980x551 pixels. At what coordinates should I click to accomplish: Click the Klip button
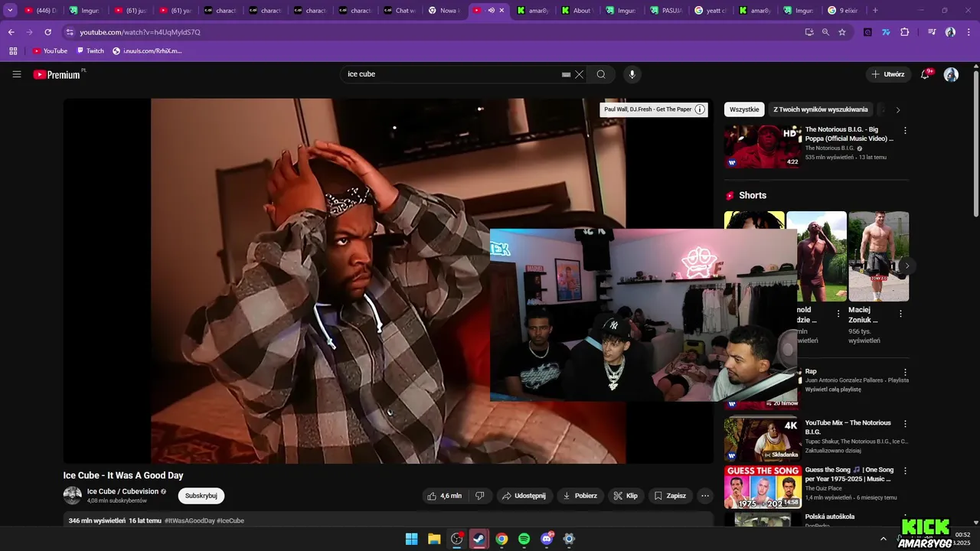[626, 496]
